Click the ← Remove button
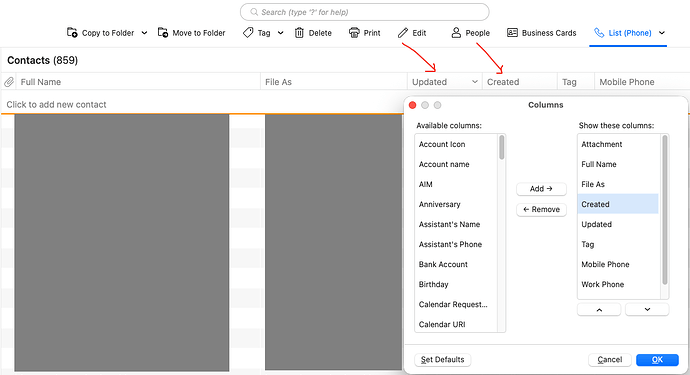Screen dimensions: 690x375 tap(541, 210)
